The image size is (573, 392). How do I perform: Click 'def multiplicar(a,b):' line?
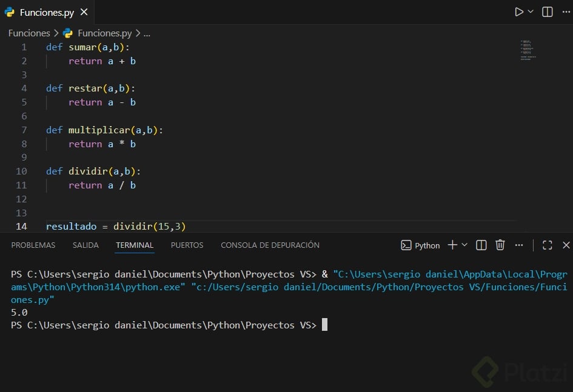[x=104, y=130]
